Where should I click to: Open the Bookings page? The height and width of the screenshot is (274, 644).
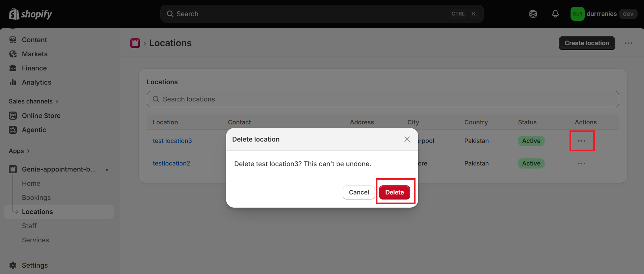pos(36,197)
